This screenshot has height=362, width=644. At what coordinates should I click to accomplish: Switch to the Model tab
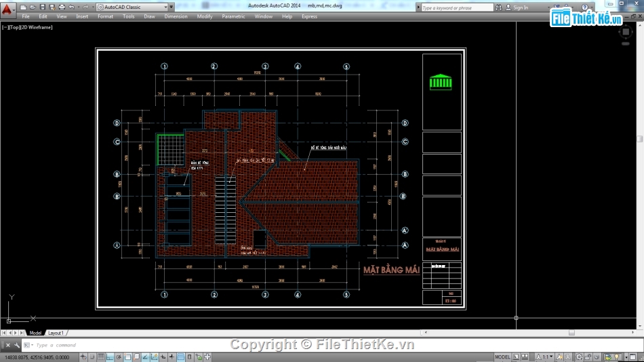[x=35, y=333]
